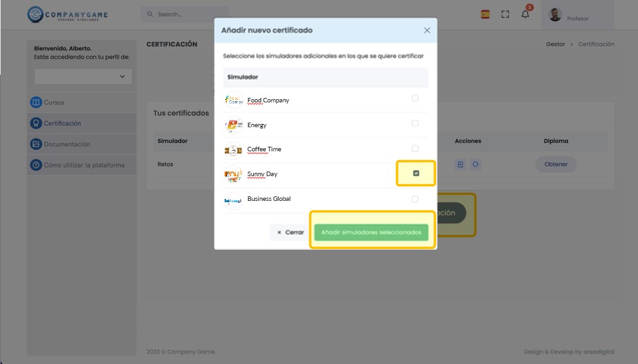
Task: Click the Company Game logo
Action: tap(67, 14)
